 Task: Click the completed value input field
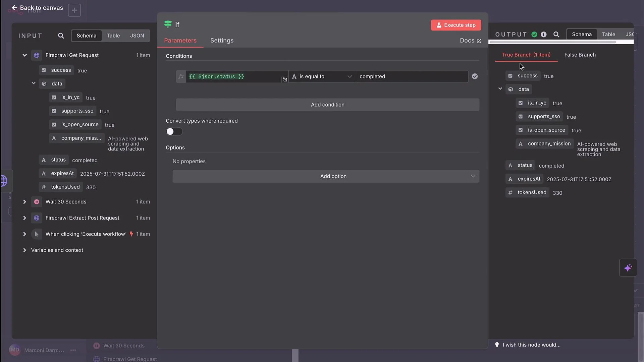[412, 76]
